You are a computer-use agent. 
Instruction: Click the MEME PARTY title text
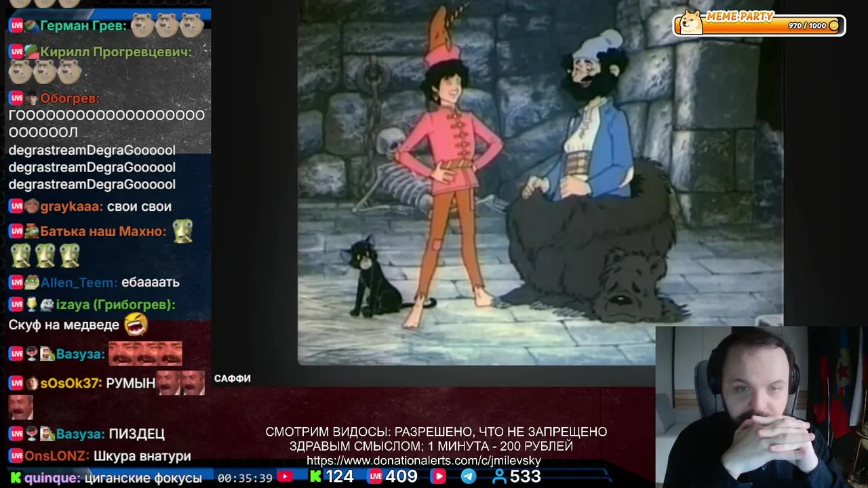pyautogui.click(x=740, y=16)
